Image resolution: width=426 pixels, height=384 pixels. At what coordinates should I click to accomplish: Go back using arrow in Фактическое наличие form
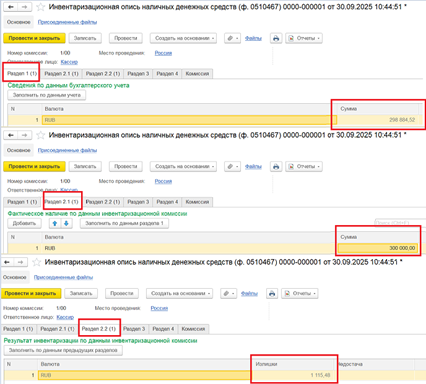(x=11, y=135)
